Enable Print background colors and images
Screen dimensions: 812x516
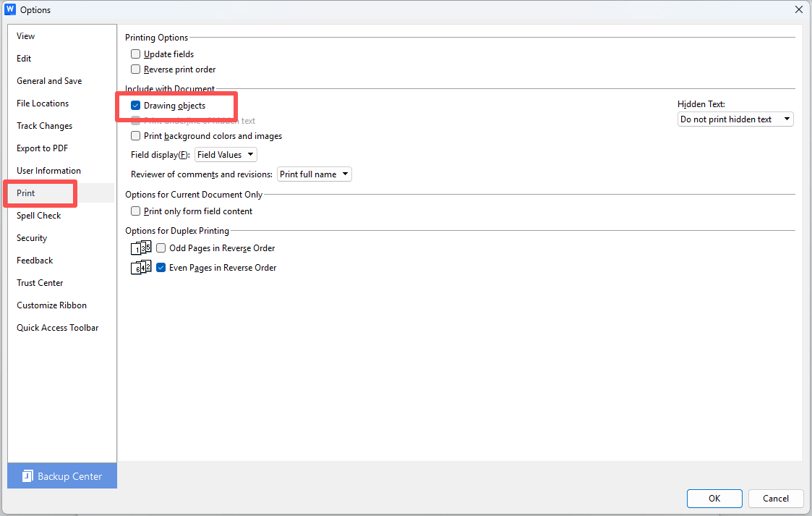click(x=136, y=136)
